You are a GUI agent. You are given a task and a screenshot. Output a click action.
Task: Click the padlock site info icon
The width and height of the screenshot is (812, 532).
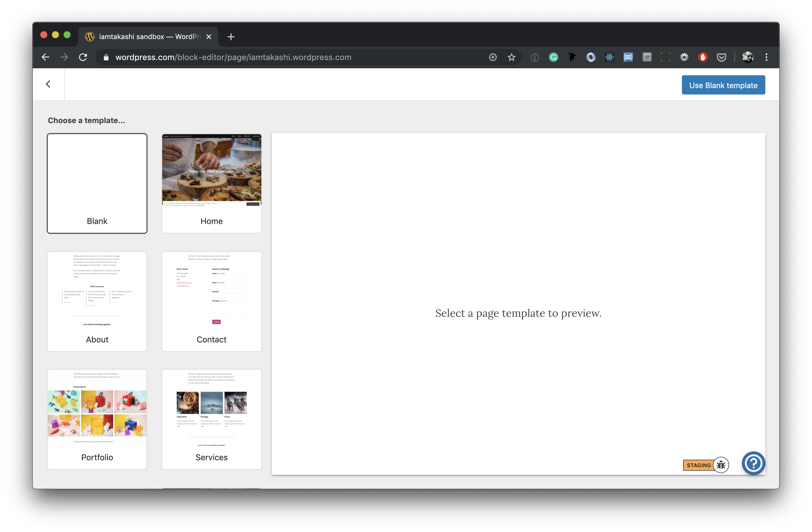pyautogui.click(x=106, y=57)
